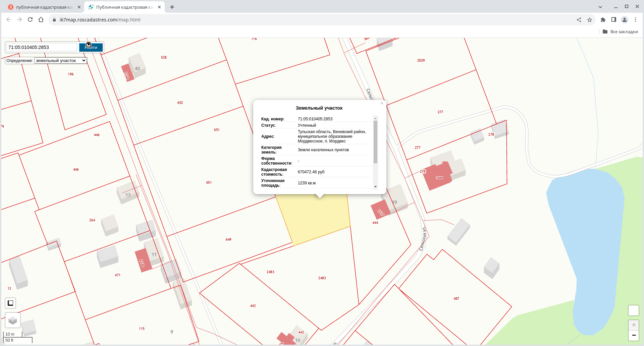Activate the measurement ruler tool
The image size is (644, 346).
(10, 303)
